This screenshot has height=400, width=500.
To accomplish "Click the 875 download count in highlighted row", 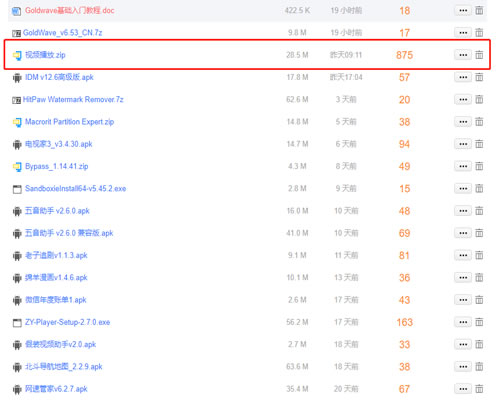I will click(404, 55).
